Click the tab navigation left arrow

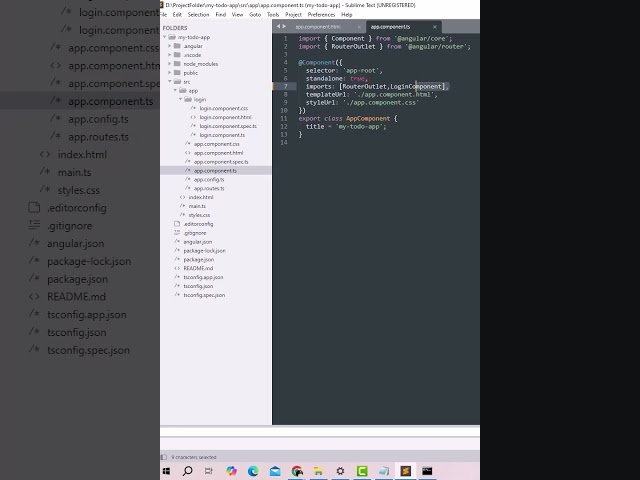278,27
